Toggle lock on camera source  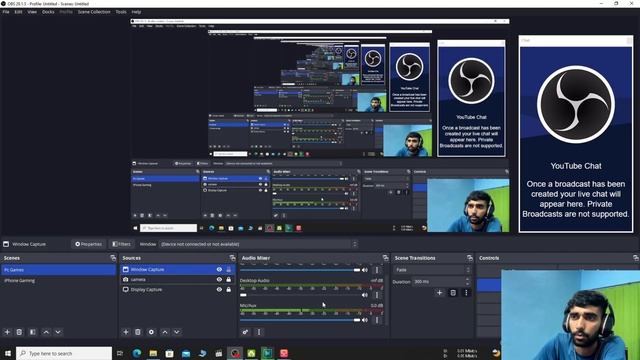(x=229, y=280)
